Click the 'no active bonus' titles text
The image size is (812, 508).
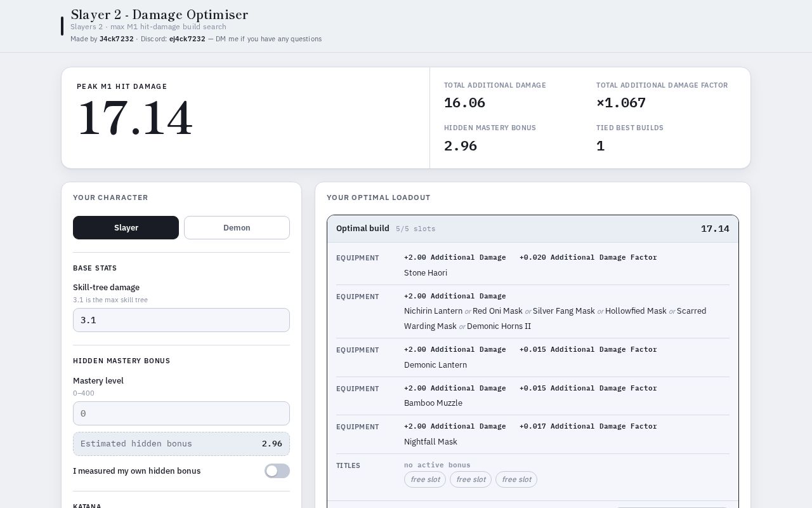pyautogui.click(x=437, y=465)
